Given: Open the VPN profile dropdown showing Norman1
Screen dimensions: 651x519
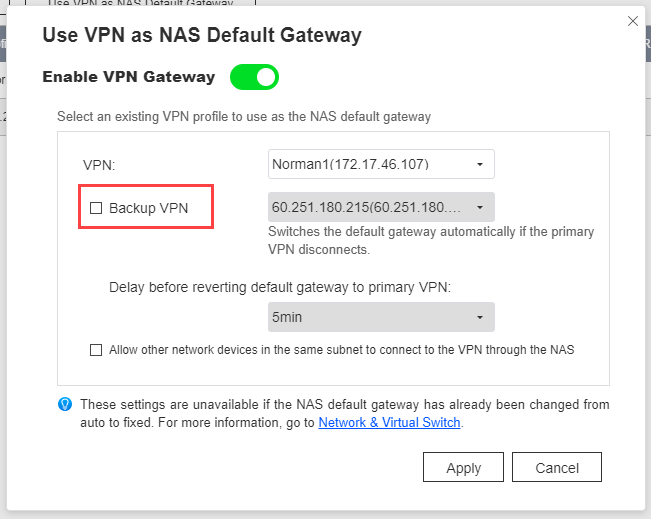Looking at the screenshot, I should [381, 164].
